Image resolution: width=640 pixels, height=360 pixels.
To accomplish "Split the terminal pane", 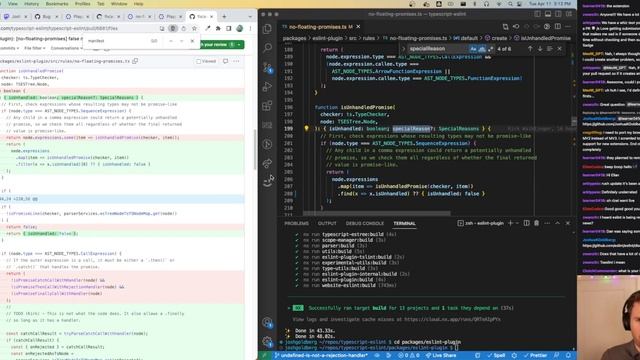I will [x=527, y=223].
